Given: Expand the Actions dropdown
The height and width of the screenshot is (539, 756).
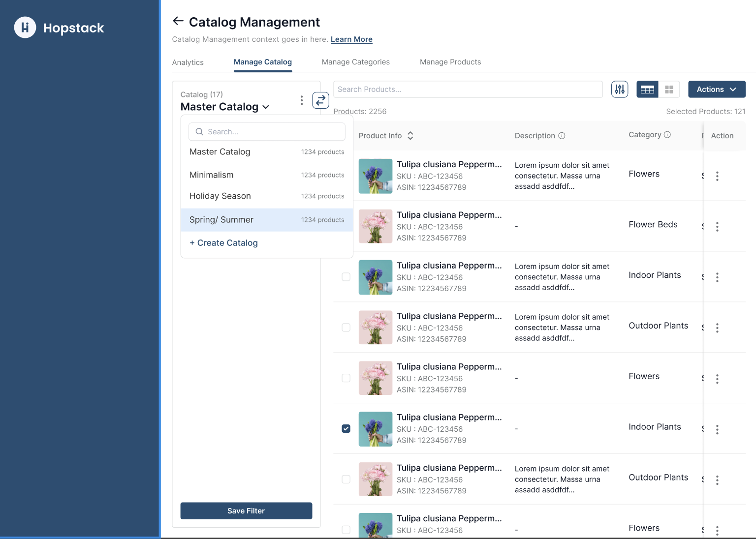Looking at the screenshot, I should 717,90.
